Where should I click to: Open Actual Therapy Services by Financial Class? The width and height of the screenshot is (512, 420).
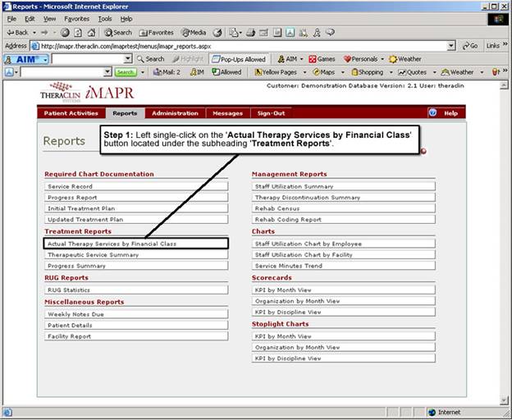point(136,244)
